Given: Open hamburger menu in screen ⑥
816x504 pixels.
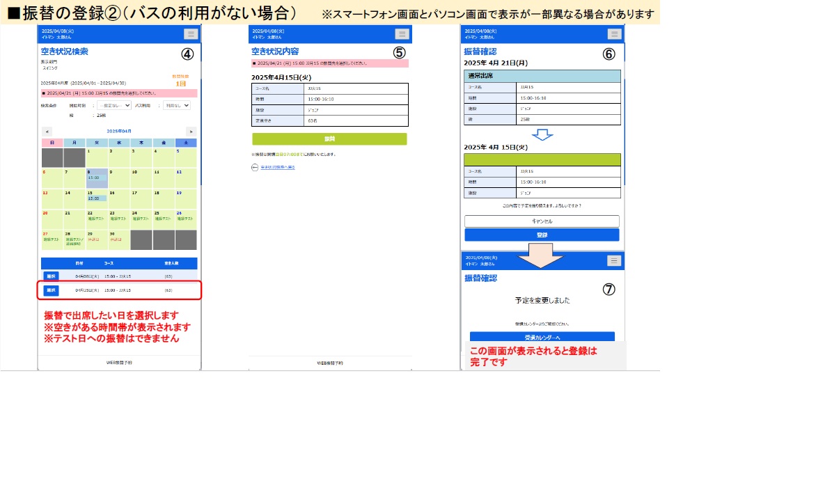Looking at the screenshot, I should pos(613,34).
